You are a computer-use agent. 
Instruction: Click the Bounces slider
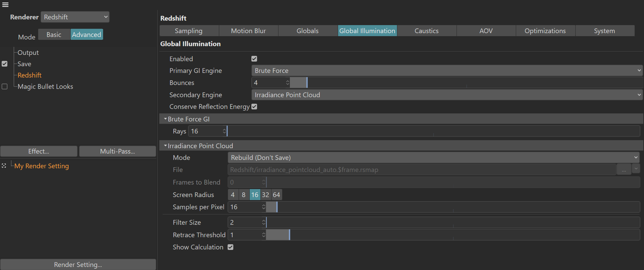pos(466,83)
